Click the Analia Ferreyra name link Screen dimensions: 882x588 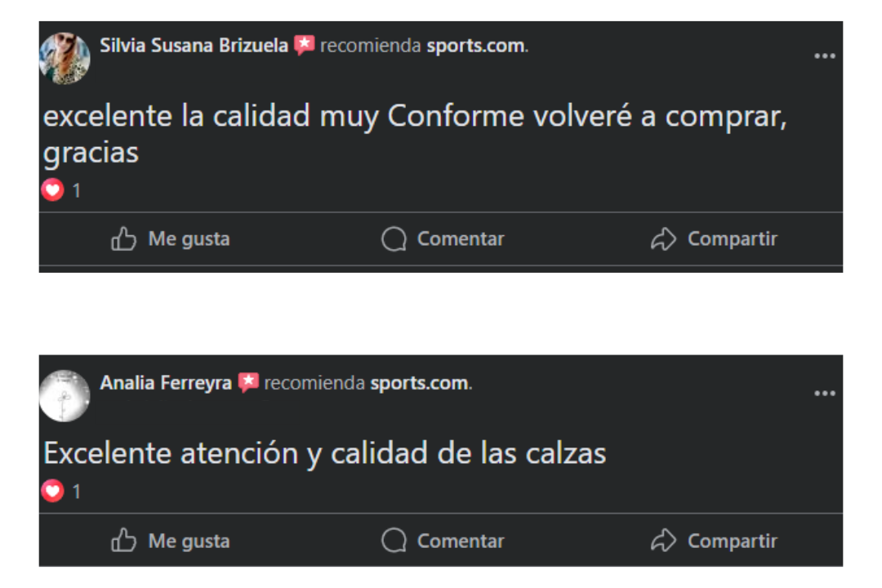tap(166, 383)
